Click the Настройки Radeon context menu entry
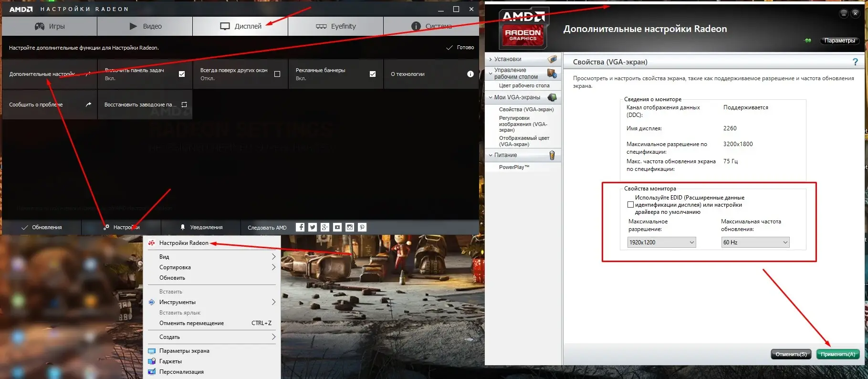868x379 pixels. [211, 243]
